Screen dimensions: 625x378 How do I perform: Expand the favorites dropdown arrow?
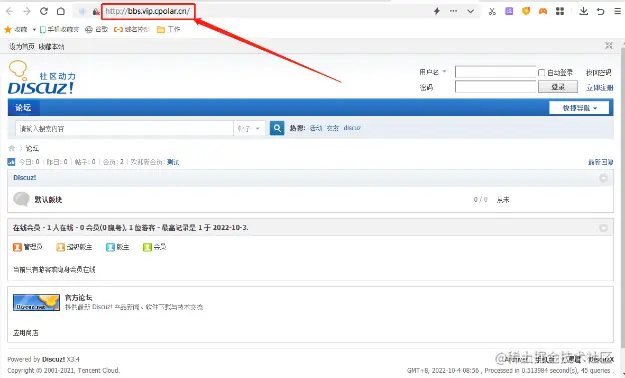(x=34, y=30)
